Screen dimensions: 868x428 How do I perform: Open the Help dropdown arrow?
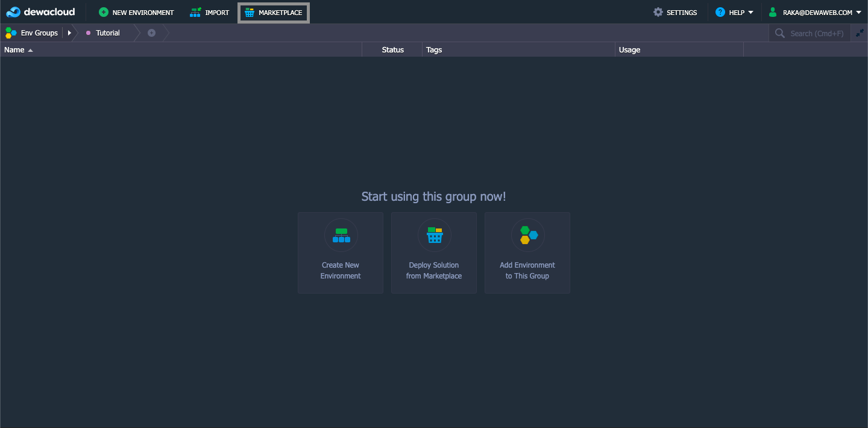(750, 12)
